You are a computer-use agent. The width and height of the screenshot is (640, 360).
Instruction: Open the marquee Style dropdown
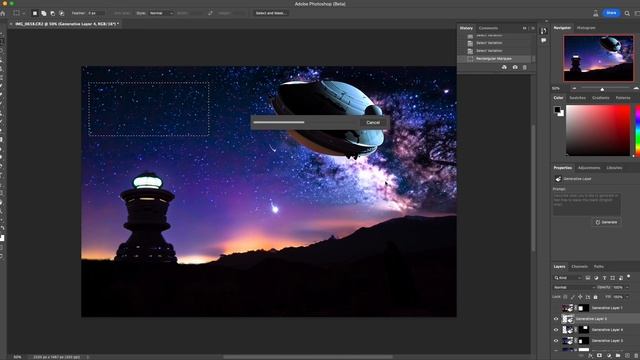point(161,13)
